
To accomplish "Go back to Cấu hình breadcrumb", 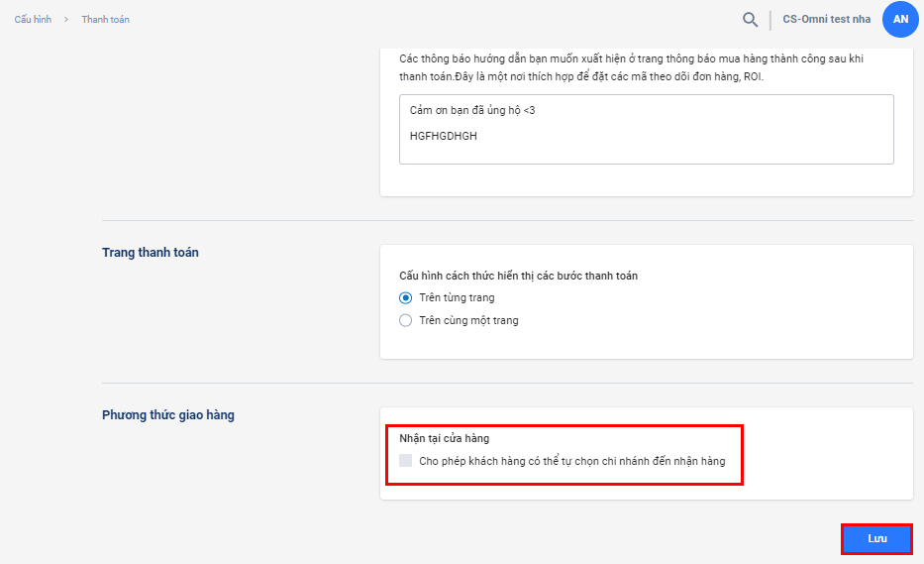I will (34, 20).
